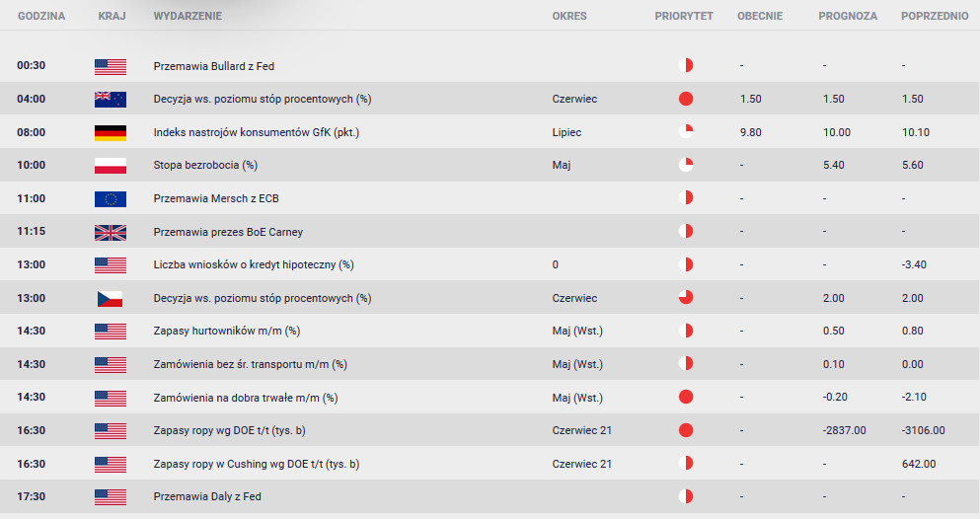Click the POPRZEDNIO column header
The height and width of the screenshot is (519, 980).
coord(935,16)
